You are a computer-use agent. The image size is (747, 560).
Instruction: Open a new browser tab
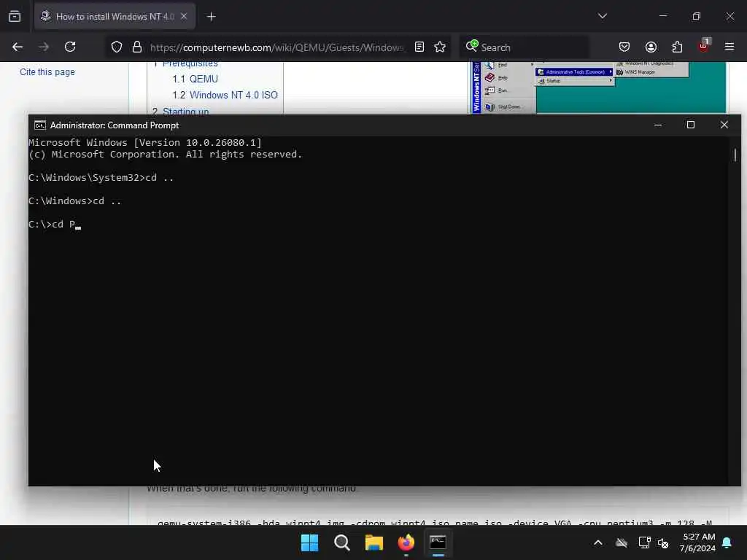coord(212,17)
